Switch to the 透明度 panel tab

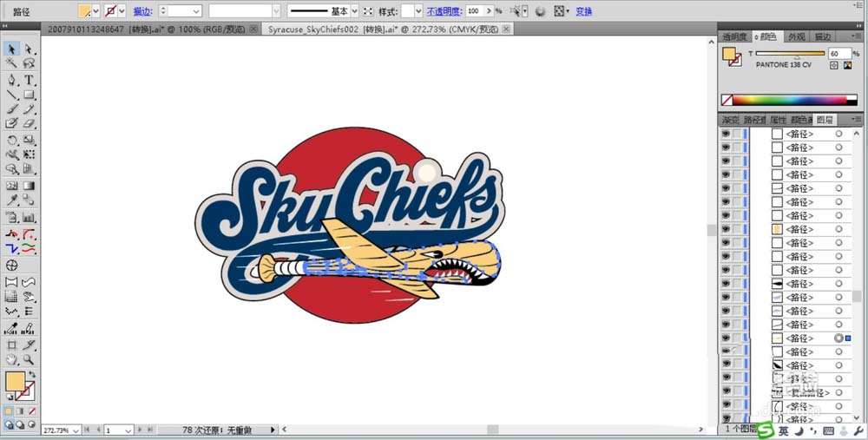tap(734, 36)
